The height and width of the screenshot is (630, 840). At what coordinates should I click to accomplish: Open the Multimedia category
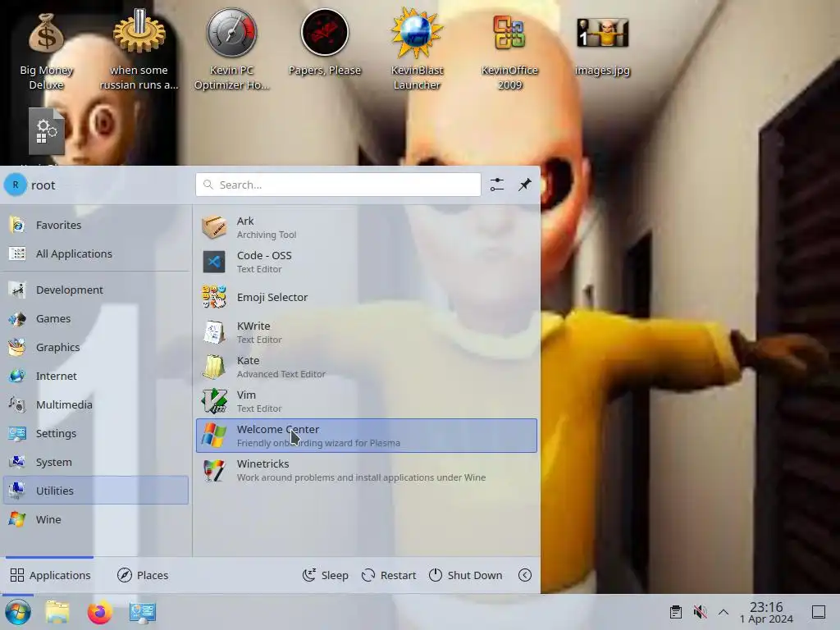click(x=96, y=404)
